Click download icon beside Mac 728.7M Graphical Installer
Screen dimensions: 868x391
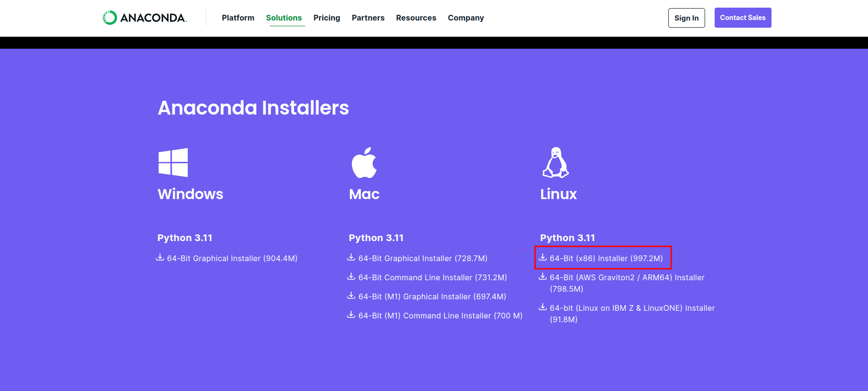(x=351, y=258)
